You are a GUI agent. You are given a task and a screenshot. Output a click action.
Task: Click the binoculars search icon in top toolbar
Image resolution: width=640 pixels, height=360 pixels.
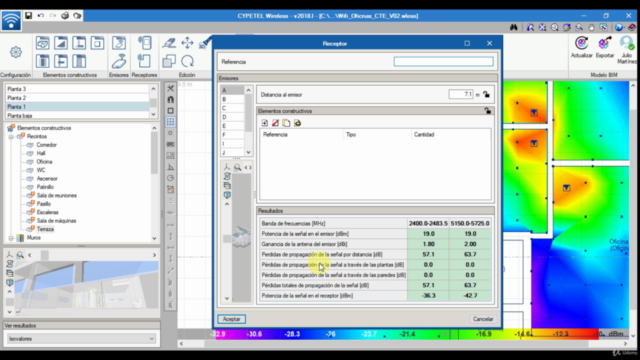point(513,27)
